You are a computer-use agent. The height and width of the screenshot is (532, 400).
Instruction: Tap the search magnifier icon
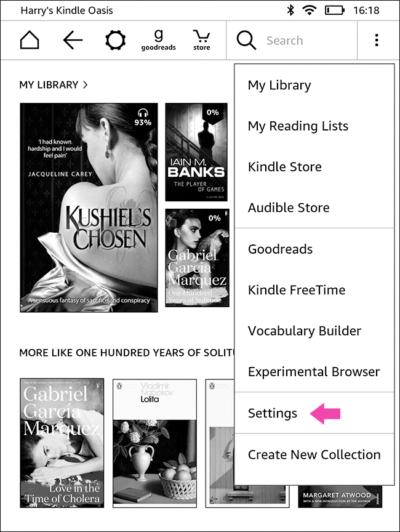(x=246, y=40)
